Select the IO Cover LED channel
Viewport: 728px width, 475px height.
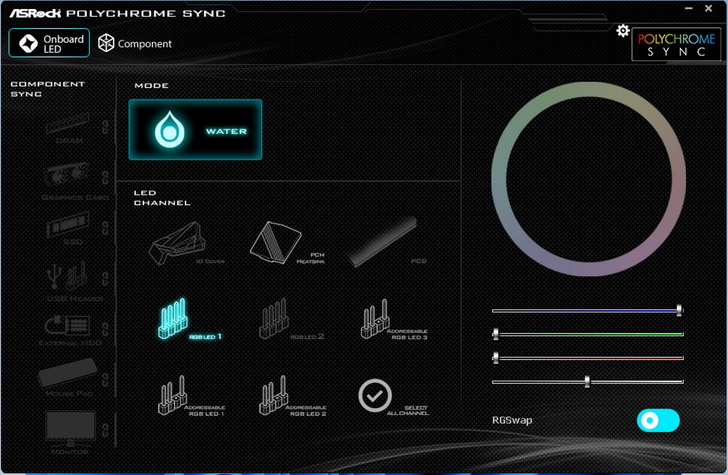point(186,244)
